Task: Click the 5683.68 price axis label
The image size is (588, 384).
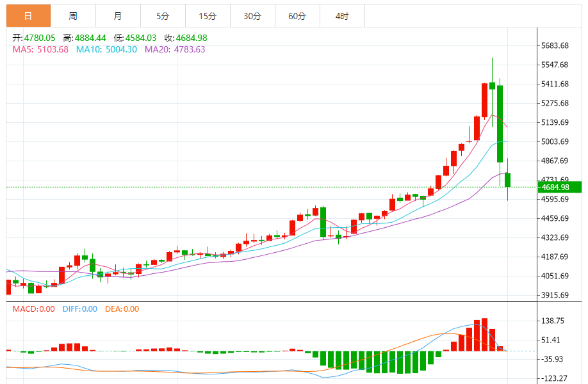Action: point(555,45)
